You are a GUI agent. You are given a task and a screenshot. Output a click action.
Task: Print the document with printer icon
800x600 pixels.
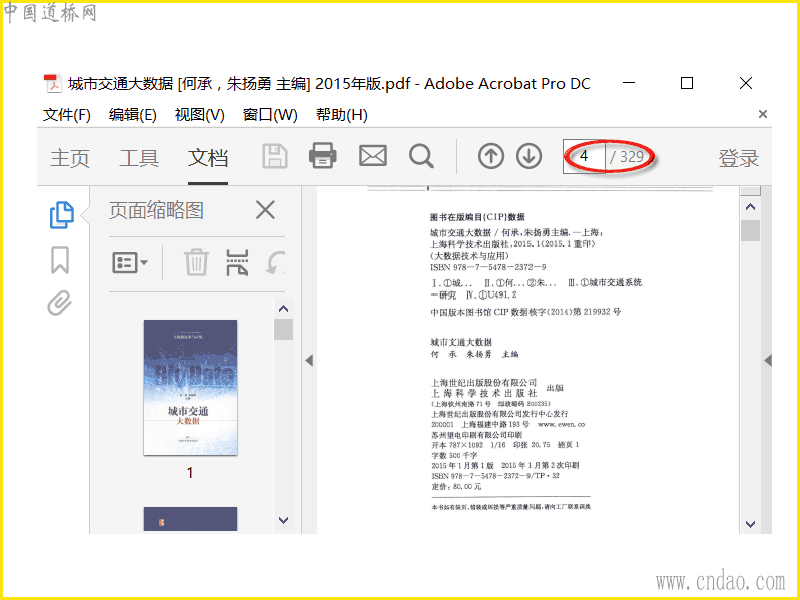pos(322,156)
